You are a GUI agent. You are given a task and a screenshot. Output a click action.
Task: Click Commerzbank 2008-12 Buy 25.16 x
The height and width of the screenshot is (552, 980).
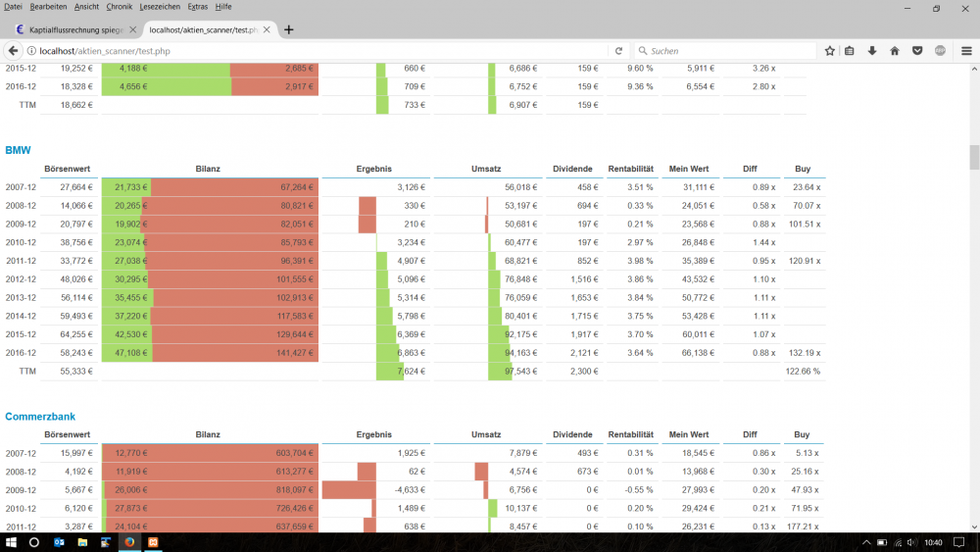pyautogui.click(x=805, y=472)
